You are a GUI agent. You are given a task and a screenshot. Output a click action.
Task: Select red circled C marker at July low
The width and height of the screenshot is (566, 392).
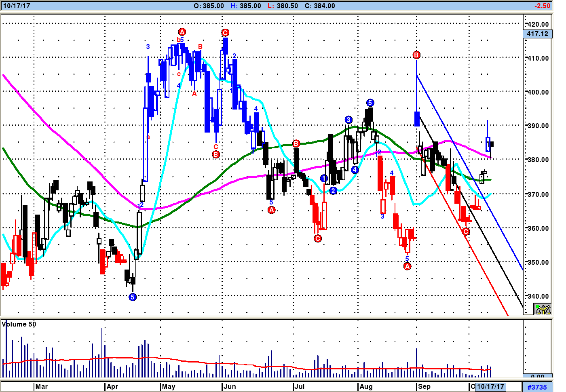[x=318, y=238]
